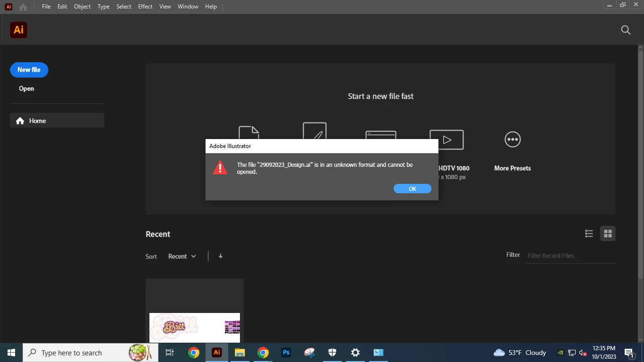Click the large Ai logo icon

click(18, 30)
